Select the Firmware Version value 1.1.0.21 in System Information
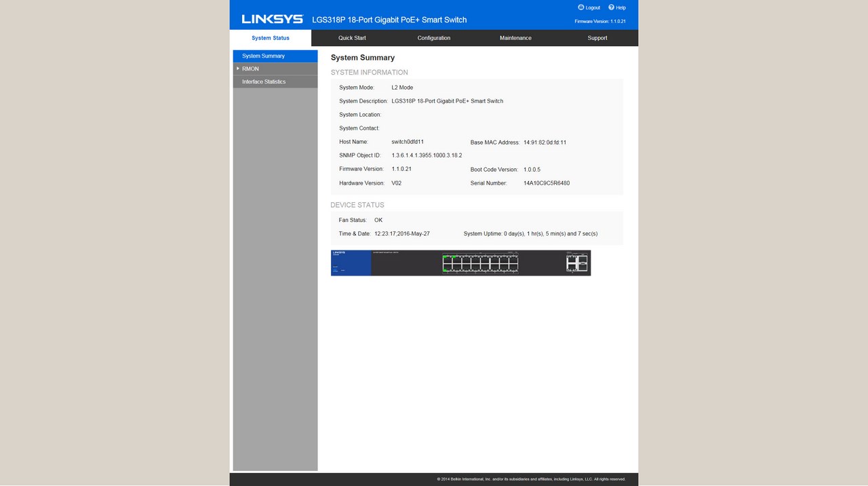 pos(401,169)
